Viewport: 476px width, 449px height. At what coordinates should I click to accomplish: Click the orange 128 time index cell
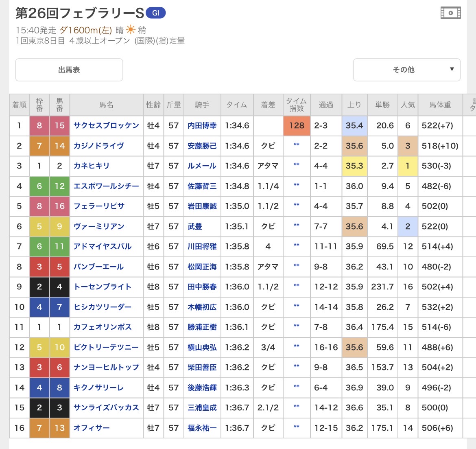(x=297, y=125)
